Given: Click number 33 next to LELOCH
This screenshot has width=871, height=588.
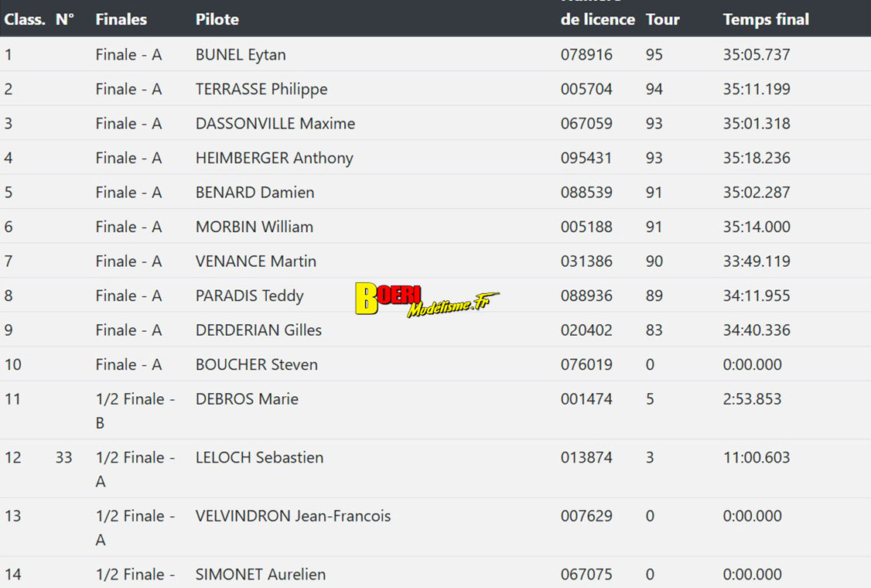Looking at the screenshot, I should [x=63, y=457].
